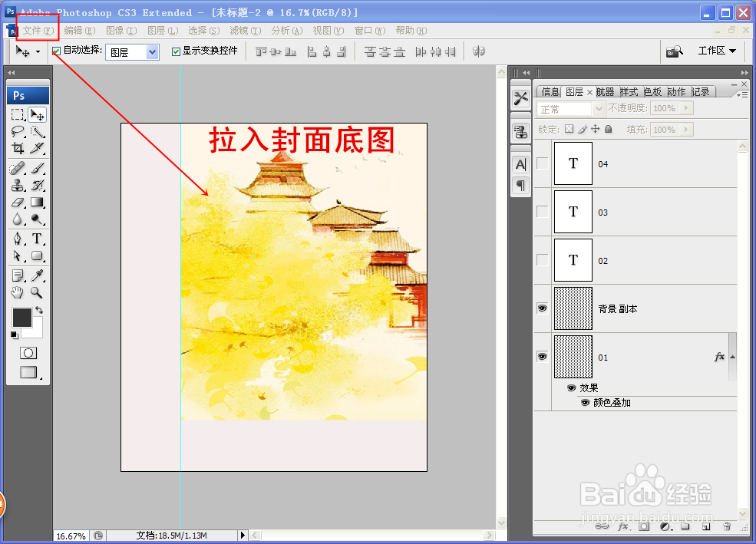Select the Eyedropper tool

pos(37,275)
